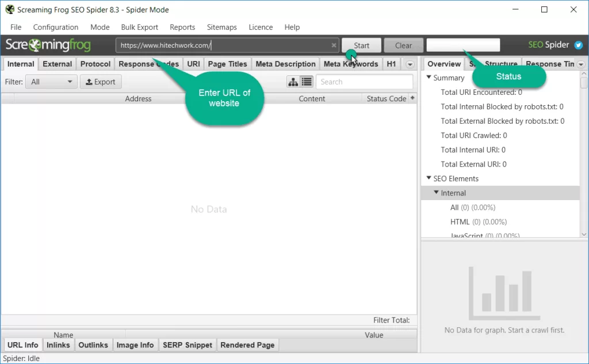Select the Meta Description tab
Screen dimensions: 589x364
click(x=285, y=64)
